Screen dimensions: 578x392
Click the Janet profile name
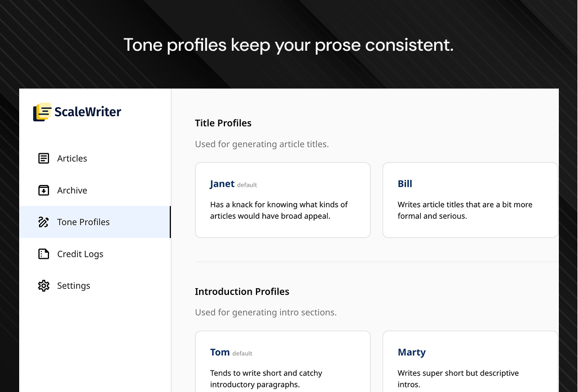(x=222, y=183)
